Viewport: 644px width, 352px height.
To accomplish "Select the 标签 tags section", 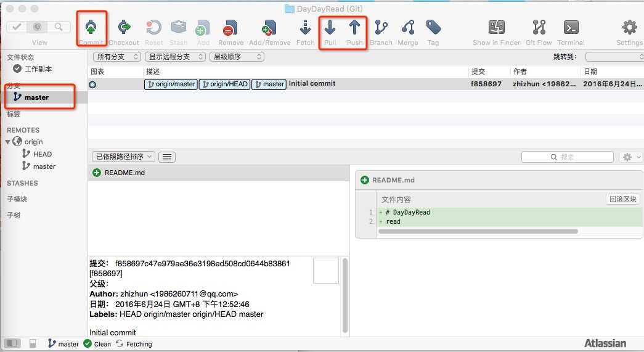I will click(x=14, y=114).
